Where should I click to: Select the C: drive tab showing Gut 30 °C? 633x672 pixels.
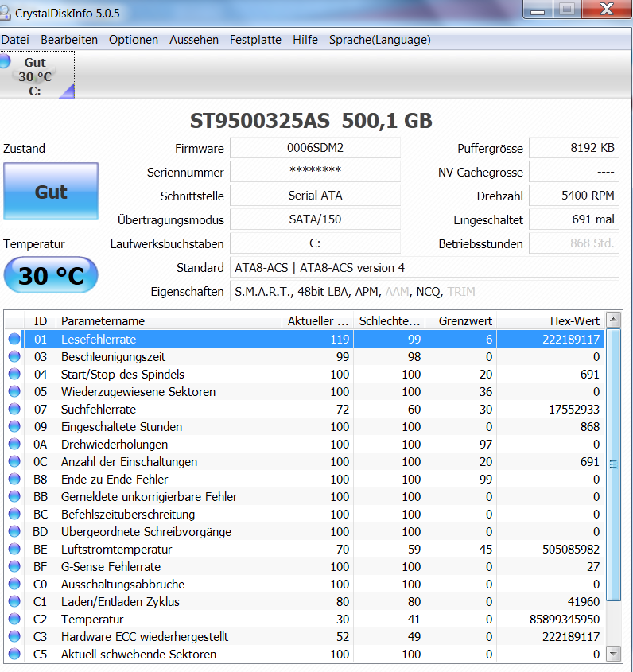pos(37,75)
